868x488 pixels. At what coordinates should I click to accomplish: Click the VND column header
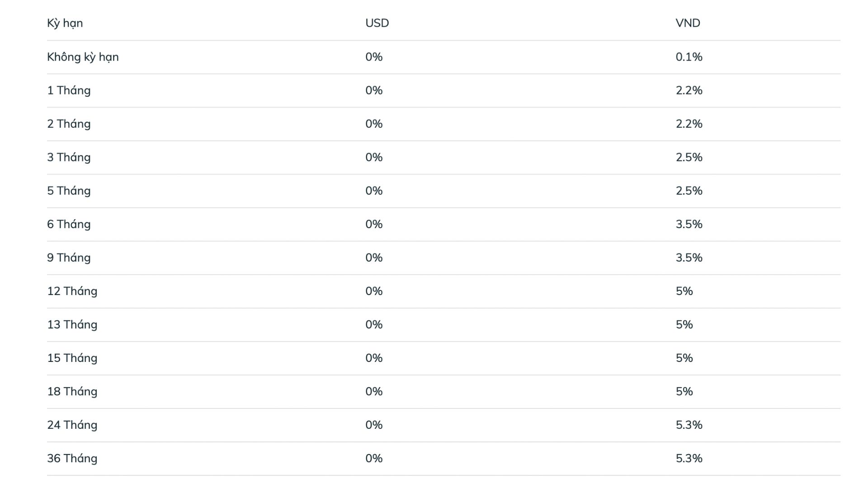(688, 23)
